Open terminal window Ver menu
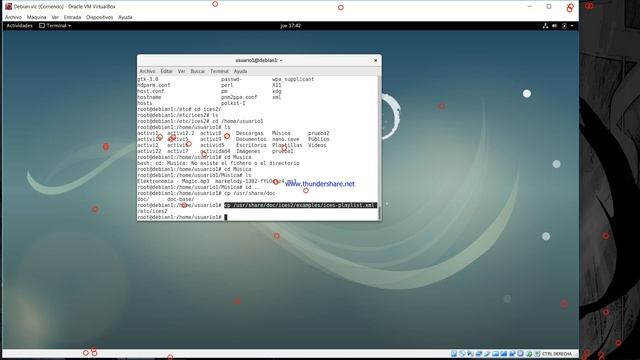 pos(182,71)
